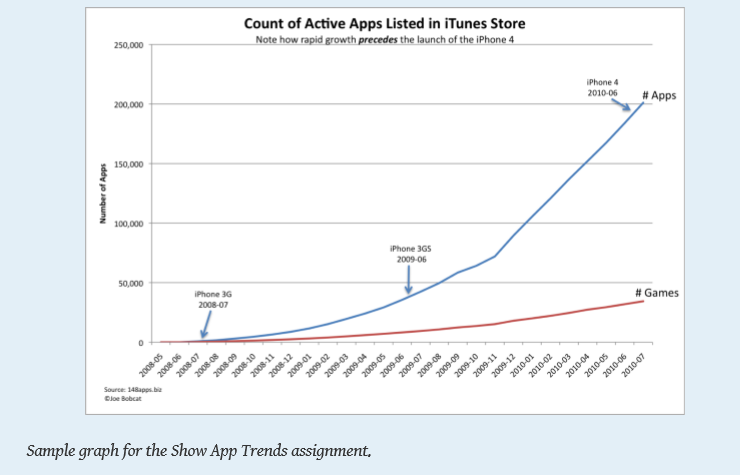740x475 pixels.
Task: Click the '100,000' y-axis label
Action: [x=128, y=224]
